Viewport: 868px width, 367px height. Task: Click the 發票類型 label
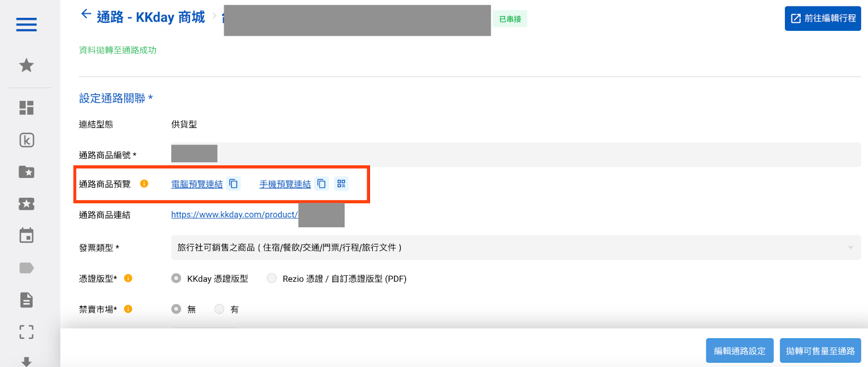click(99, 248)
